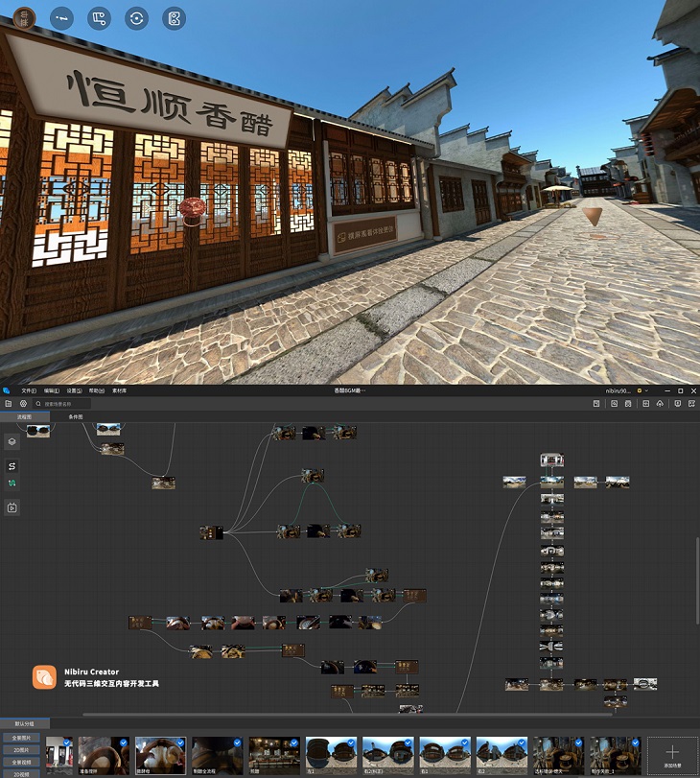
Task: Open settings gear icon beside search box
Action: [23, 404]
